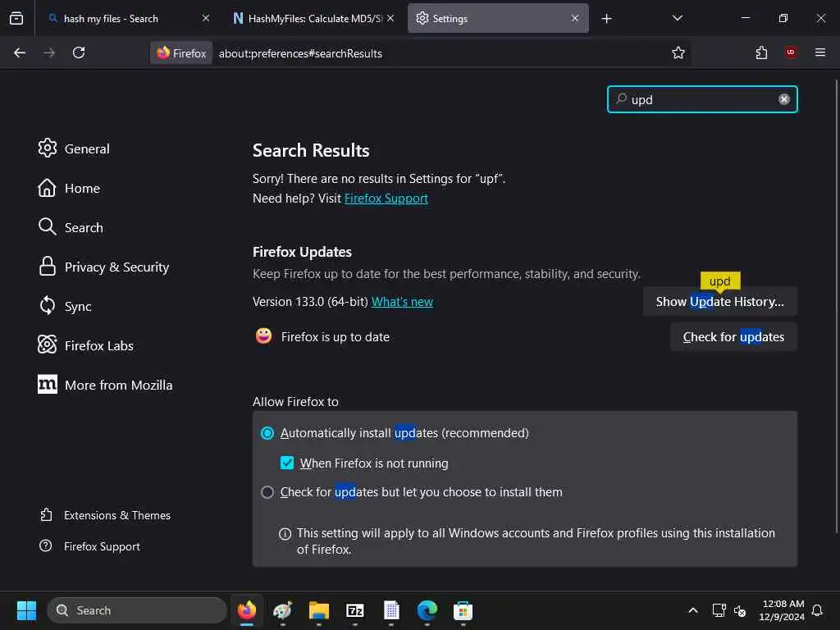This screenshot has height=630, width=840.
Task: Click the settings page vertical scrollbar
Action: (x=836, y=307)
